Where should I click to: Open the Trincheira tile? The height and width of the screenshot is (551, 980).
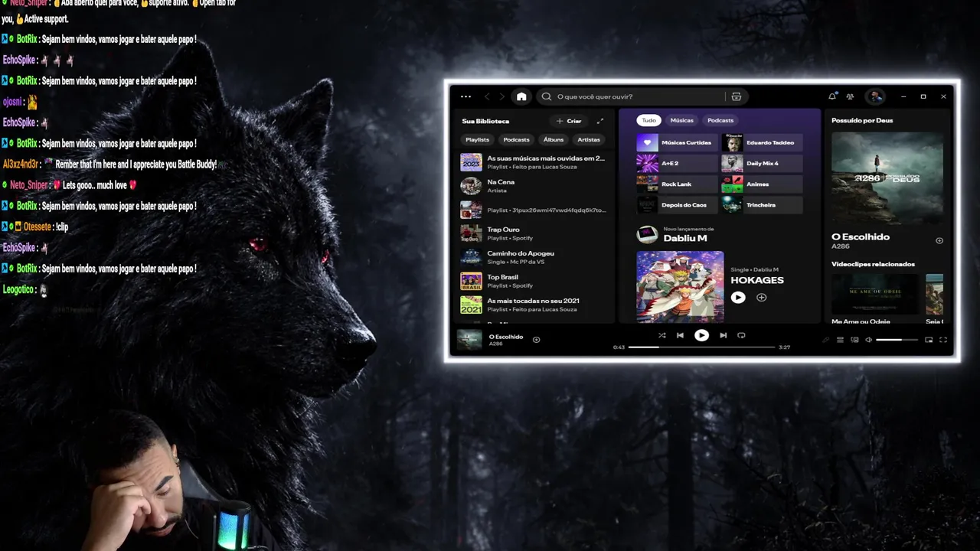[x=762, y=204]
